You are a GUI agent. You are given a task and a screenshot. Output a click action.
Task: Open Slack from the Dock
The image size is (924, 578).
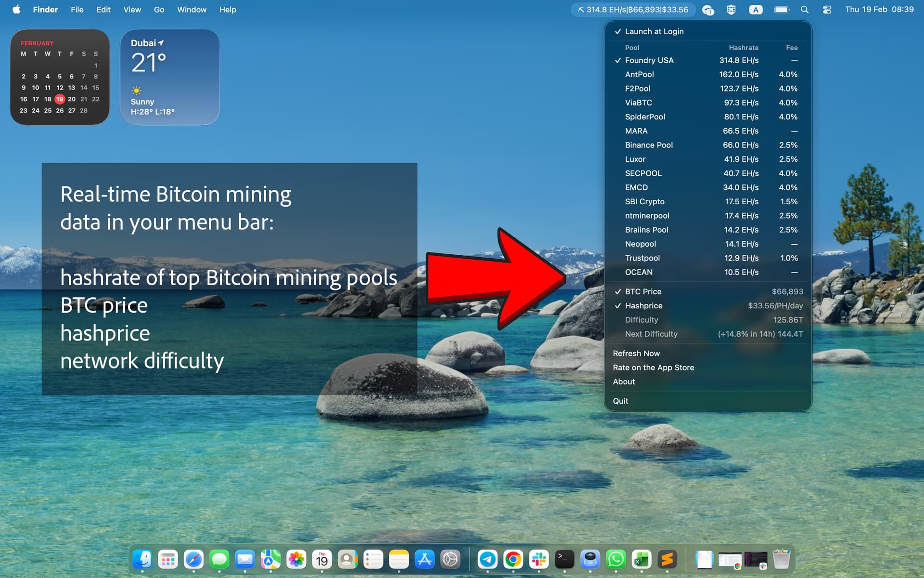[x=538, y=559]
